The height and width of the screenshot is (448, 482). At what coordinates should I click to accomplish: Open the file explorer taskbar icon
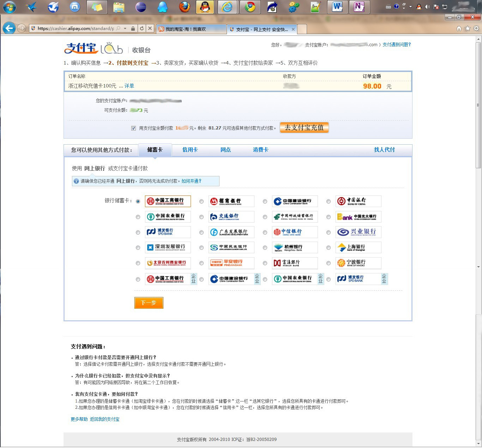click(119, 7)
